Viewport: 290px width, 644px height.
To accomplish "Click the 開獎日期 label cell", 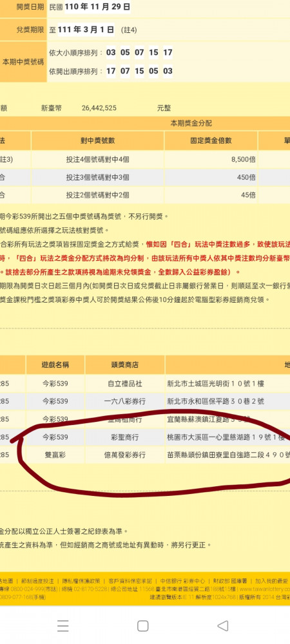I will [x=23, y=7].
